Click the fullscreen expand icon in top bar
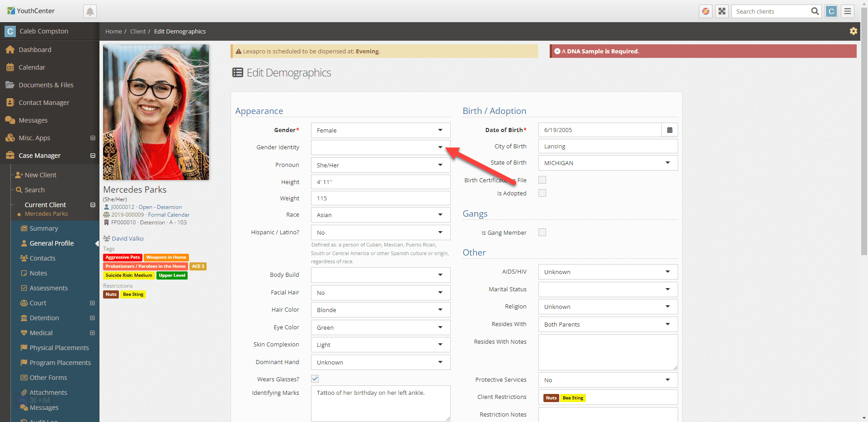Viewport: 868px width, 422px height. (722, 11)
